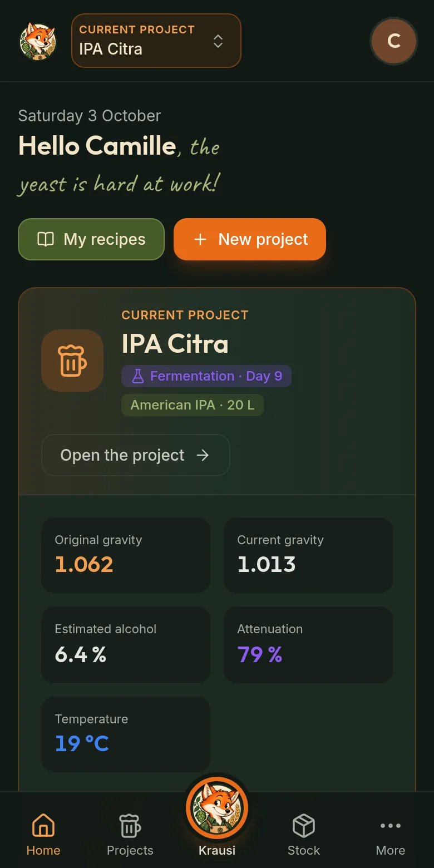Click the Estimated alcohol 6.4 % value
Screen dimensions: 434x868
click(x=81, y=654)
